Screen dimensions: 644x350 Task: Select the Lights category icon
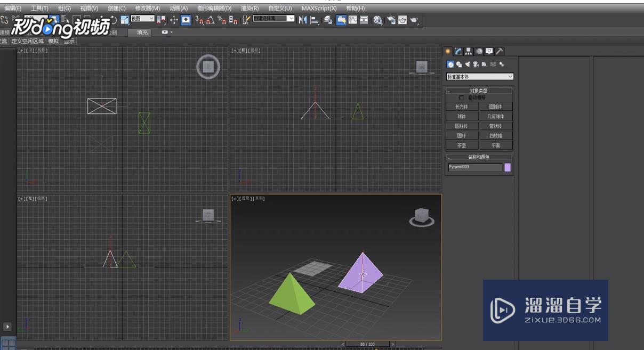468,64
